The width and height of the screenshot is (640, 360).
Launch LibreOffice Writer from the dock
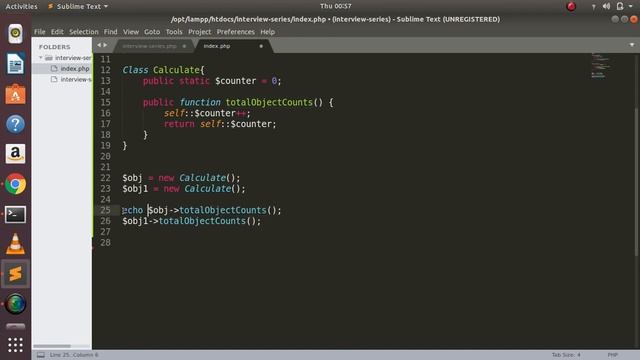16,64
